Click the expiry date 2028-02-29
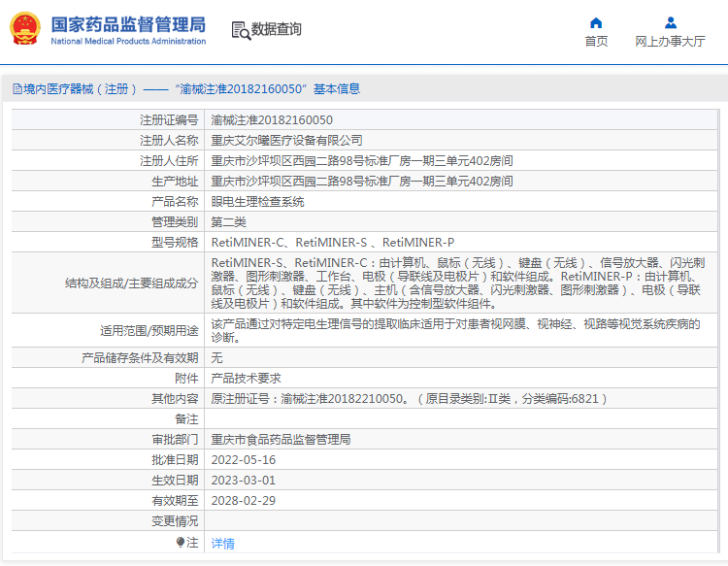This screenshot has width=728, height=566. click(243, 501)
